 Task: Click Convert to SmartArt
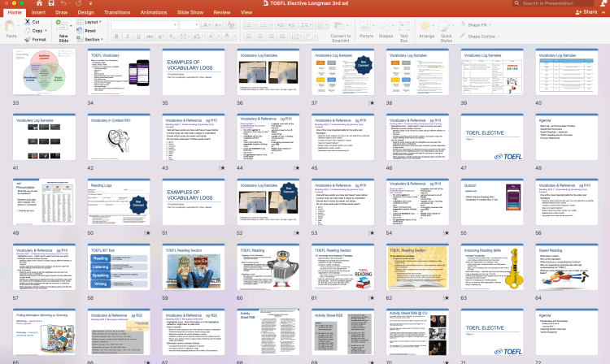[341, 27]
